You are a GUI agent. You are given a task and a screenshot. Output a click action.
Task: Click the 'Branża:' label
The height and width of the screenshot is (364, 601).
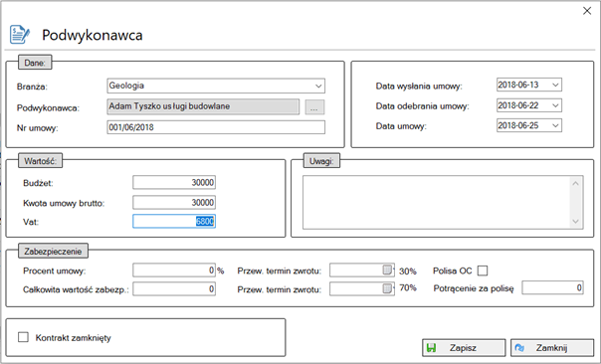pyautogui.click(x=32, y=87)
